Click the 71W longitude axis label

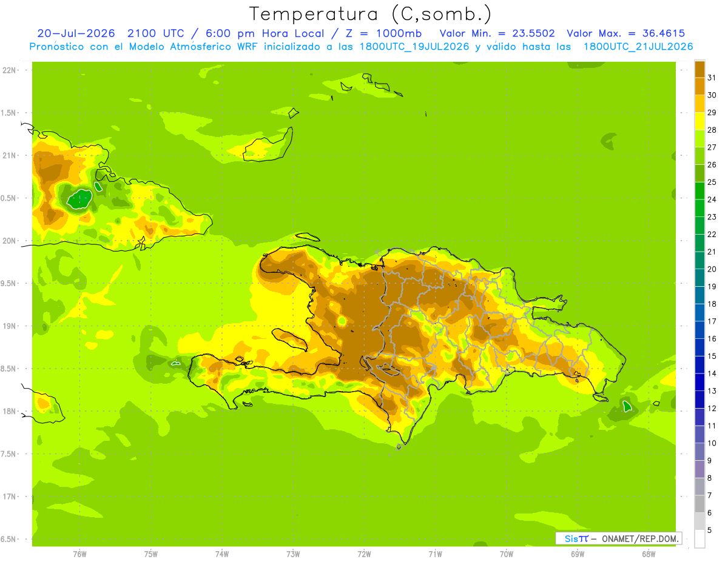click(x=435, y=554)
